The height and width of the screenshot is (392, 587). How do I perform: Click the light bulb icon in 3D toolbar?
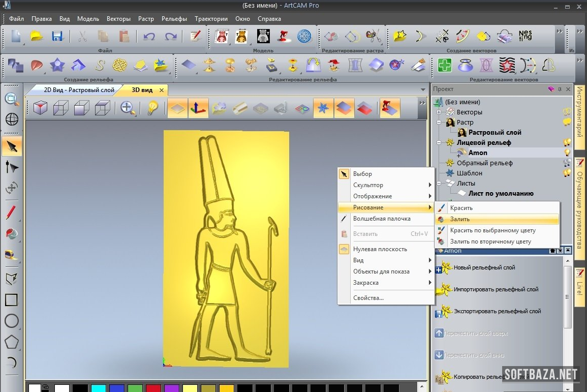[x=152, y=108]
